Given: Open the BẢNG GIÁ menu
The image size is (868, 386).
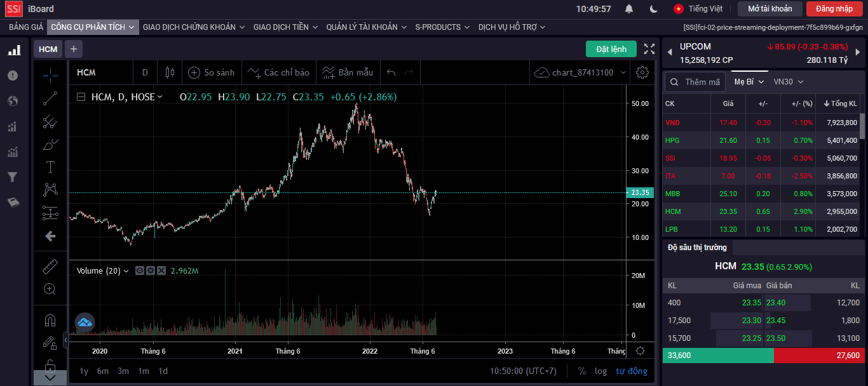Looking at the screenshot, I should pyautogui.click(x=26, y=27).
